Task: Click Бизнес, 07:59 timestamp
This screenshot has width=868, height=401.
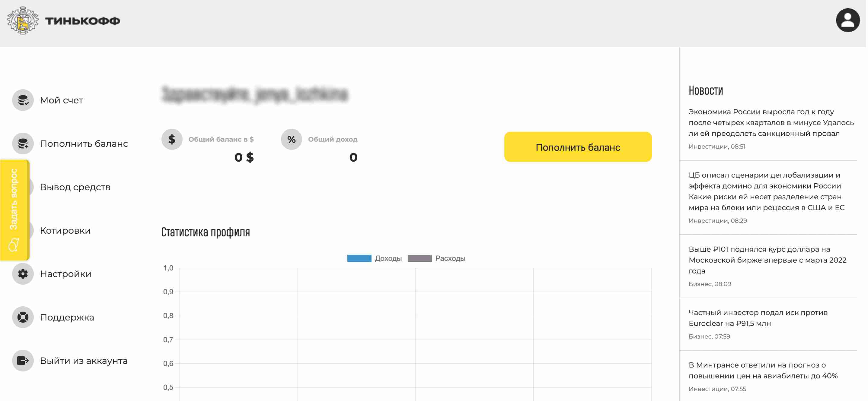Action: (709, 336)
